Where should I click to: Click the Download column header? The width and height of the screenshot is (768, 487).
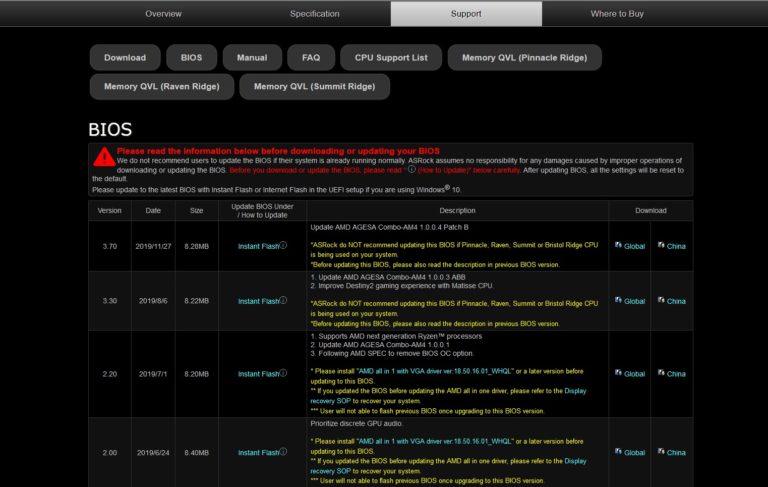650,211
